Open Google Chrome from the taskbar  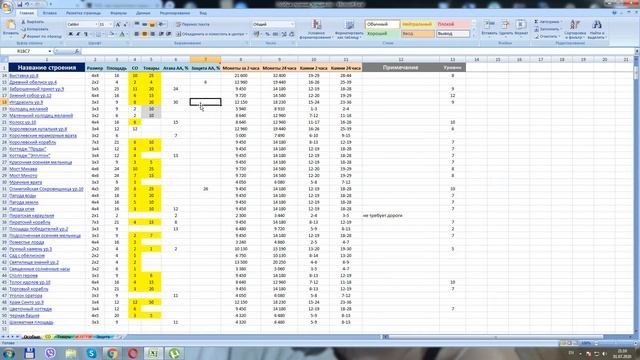point(112,353)
